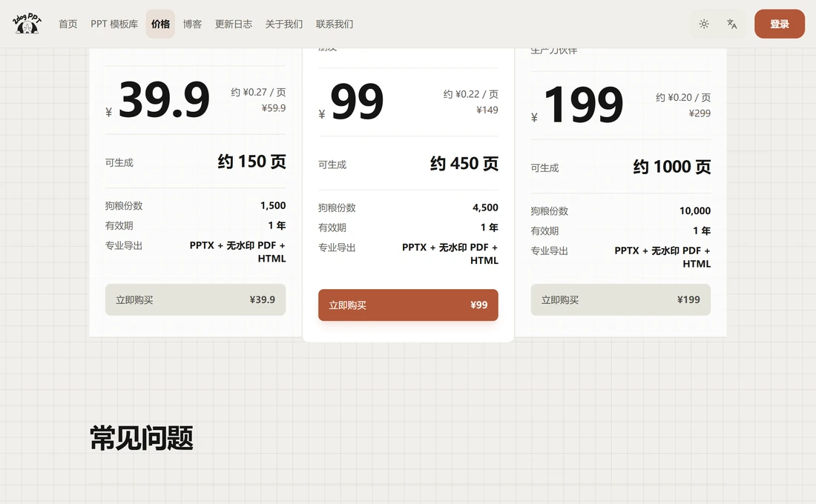The image size is (816, 504).
Task: Open the 博客 page
Action: [x=192, y=24]
